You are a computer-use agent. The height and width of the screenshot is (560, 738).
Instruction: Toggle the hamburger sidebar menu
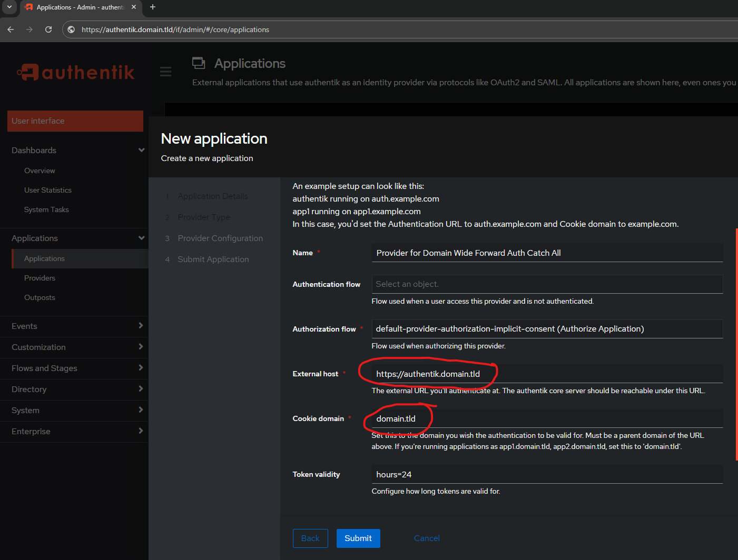(165, 72)
